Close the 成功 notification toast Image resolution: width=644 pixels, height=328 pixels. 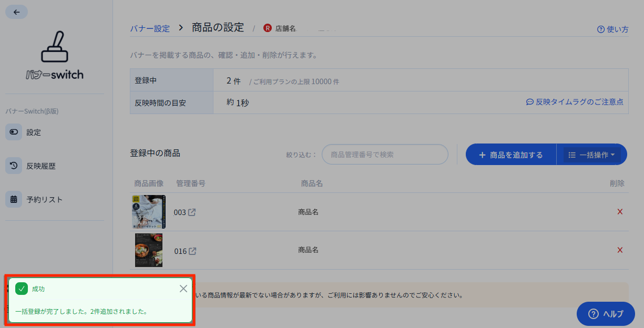[183, 289]
